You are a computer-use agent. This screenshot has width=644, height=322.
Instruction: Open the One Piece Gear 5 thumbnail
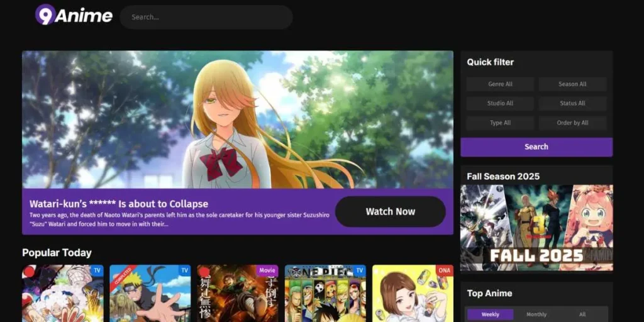63,293
